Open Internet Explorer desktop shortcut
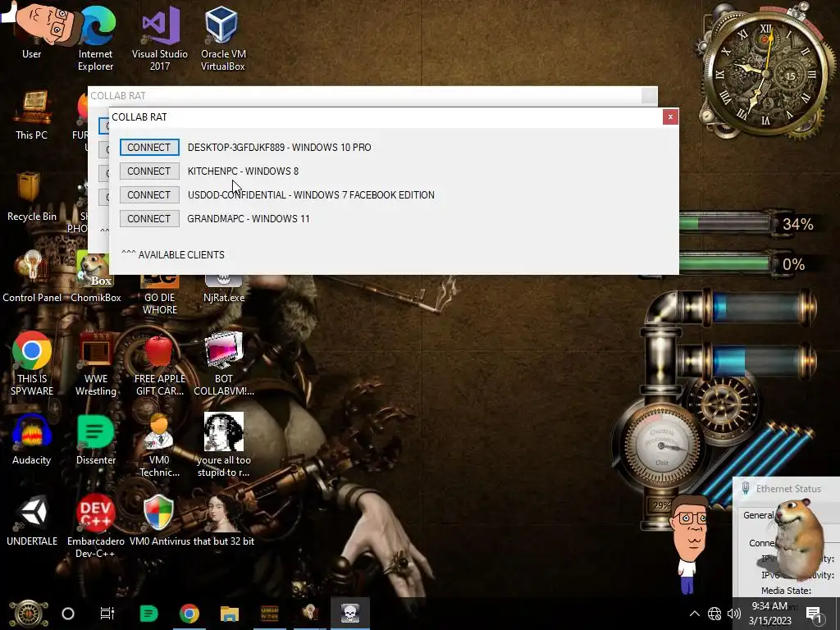The height and width of the screenshot is (630, 840). click(x=95, y=39)
